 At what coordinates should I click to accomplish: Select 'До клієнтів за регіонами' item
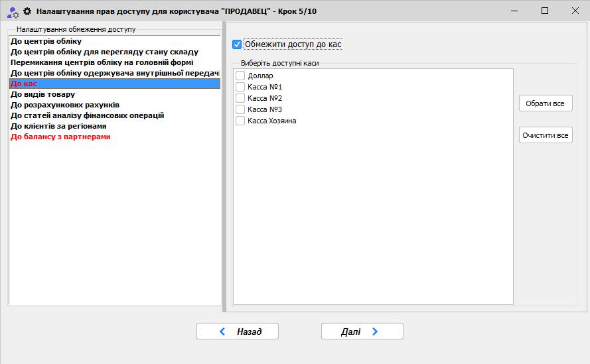[x=58, y=126]
